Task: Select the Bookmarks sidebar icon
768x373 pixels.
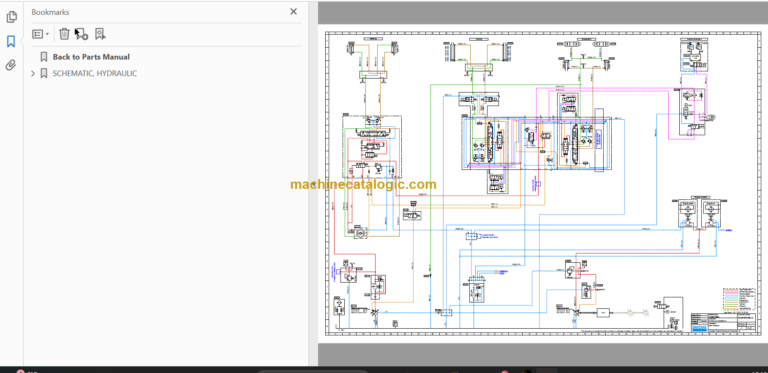Action: click(11, 41)
